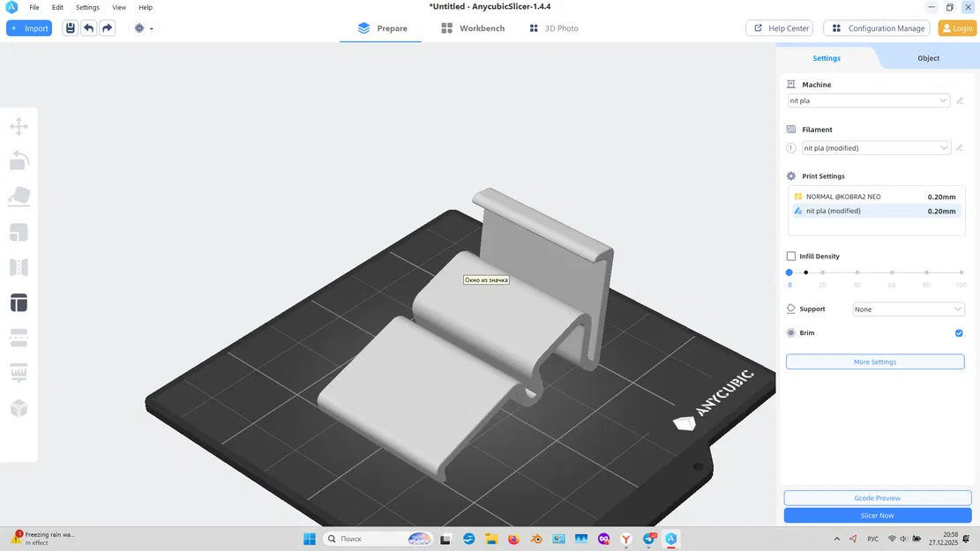Screen dimensions: 980x551
Task: Show hidden system tray icons
Action: point(837,539)
